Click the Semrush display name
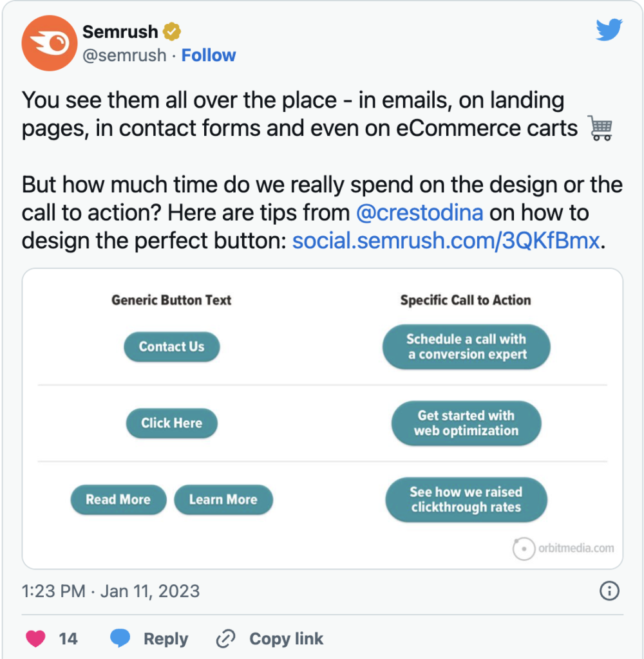The image size is (644, 659). tap(121, 30)
